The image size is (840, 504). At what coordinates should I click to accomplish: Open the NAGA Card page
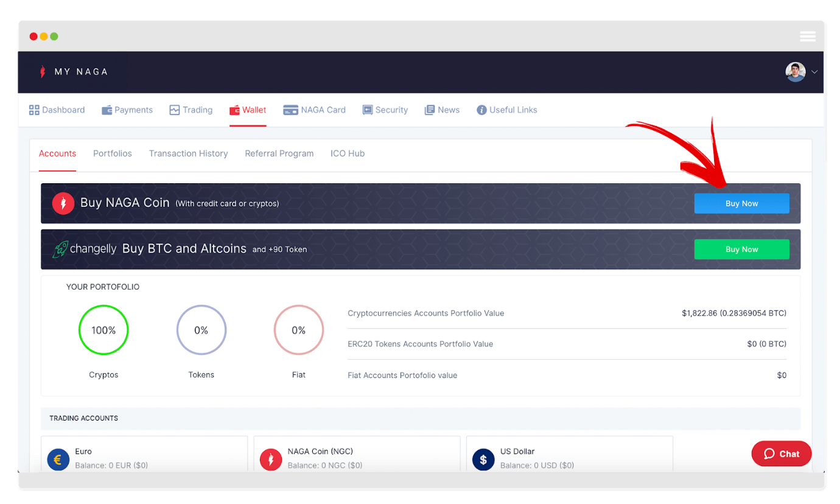[315, 110]
